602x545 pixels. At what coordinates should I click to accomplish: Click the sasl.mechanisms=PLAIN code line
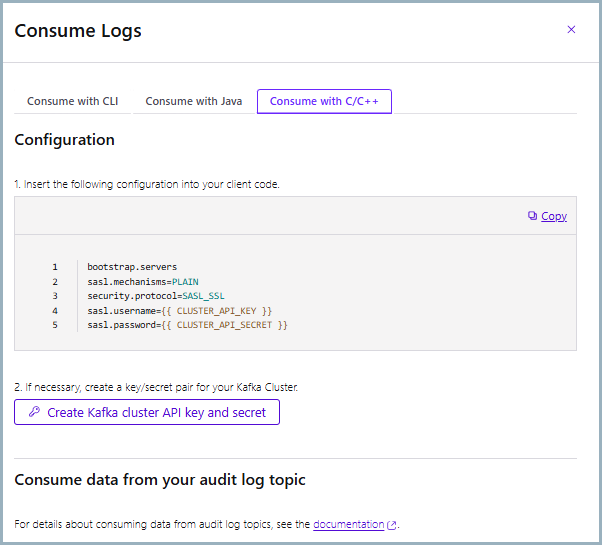[x=143, y=282]
